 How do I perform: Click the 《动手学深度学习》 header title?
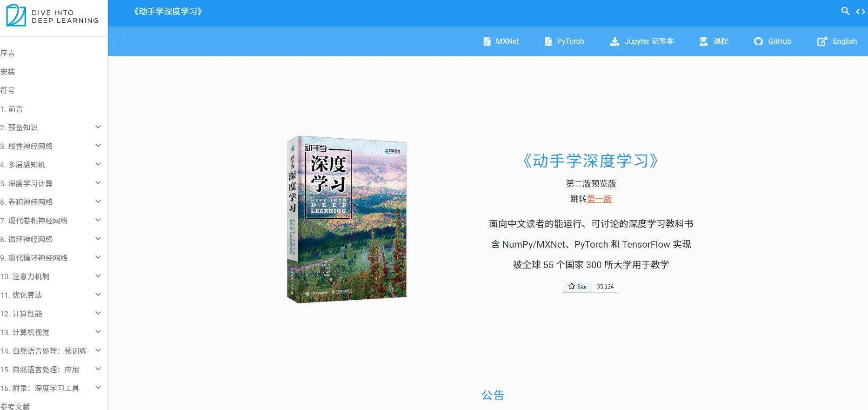[x=168, y=12]
